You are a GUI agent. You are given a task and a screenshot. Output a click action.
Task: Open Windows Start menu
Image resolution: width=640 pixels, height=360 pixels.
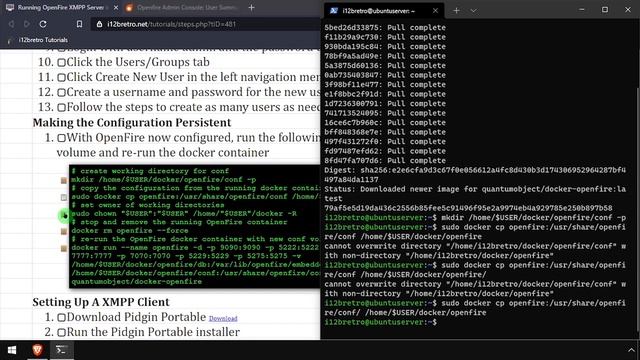12,350
